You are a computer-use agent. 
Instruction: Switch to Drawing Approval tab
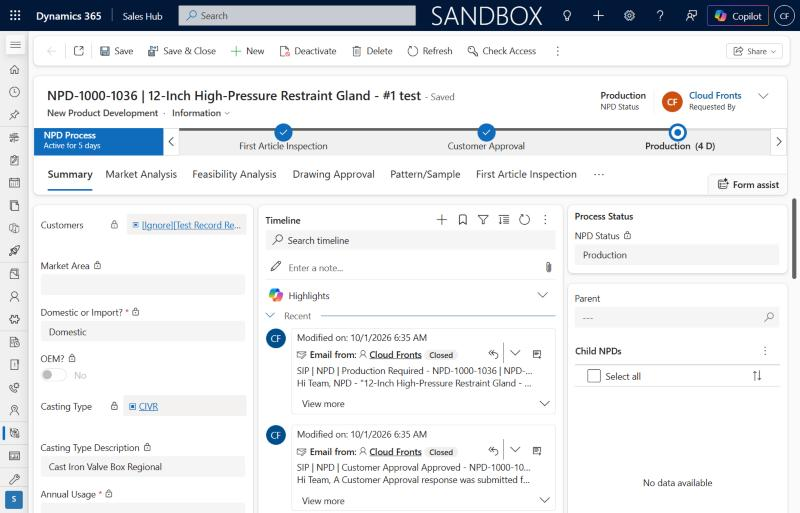(x=333, y=174)
